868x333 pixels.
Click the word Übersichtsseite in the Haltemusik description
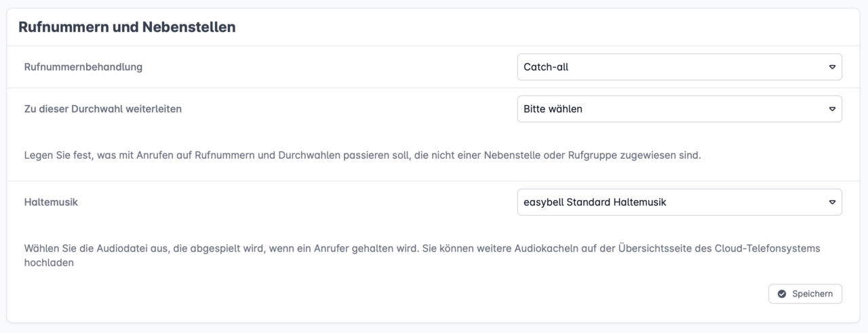[x=654, y=249]
